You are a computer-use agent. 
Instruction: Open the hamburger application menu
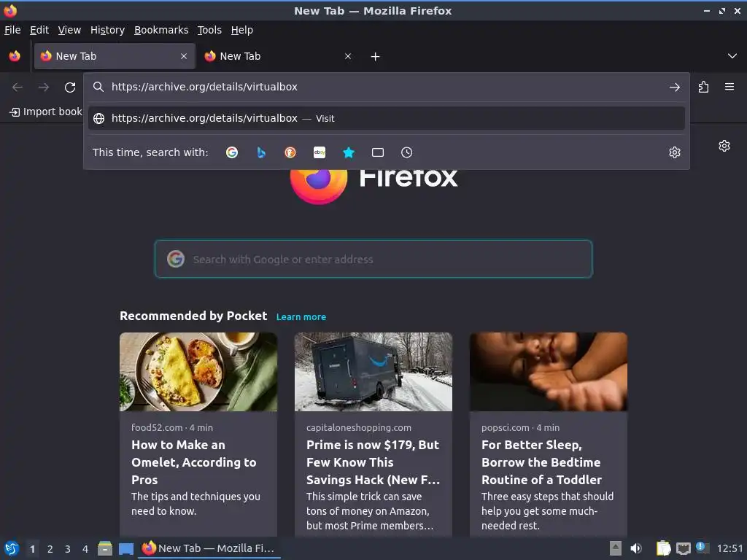(729, 87)
